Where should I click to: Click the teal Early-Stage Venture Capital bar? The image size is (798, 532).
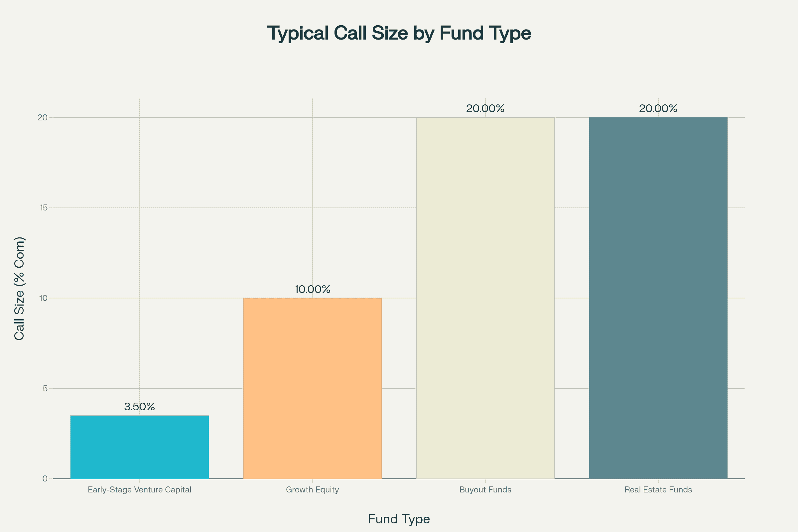point(139,447)
